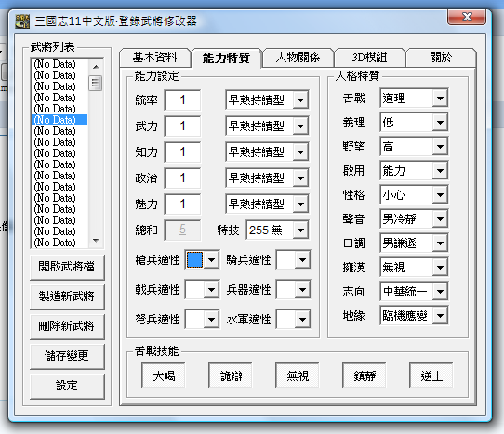Click the 武力 value input field
504x434 pixels.
tap(182, 126)
